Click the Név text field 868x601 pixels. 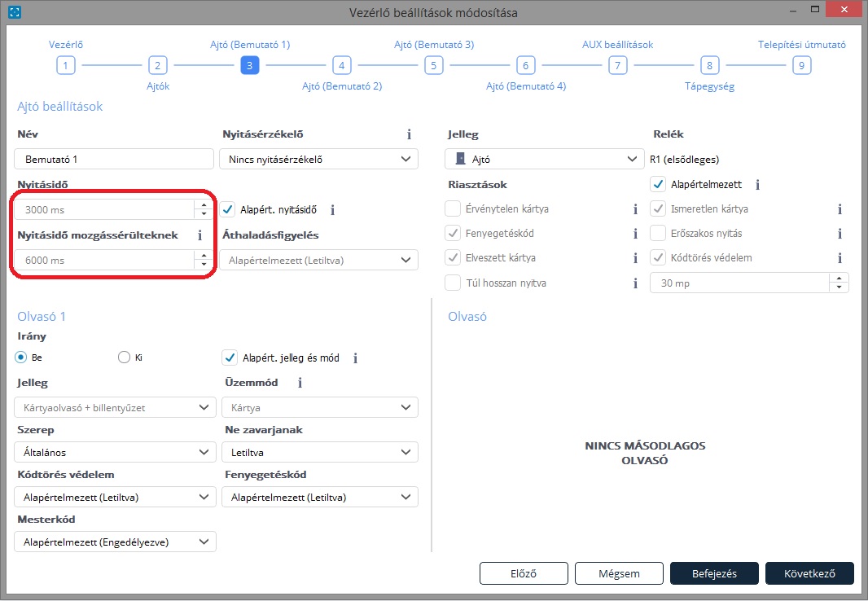click(x=114, y=159)
